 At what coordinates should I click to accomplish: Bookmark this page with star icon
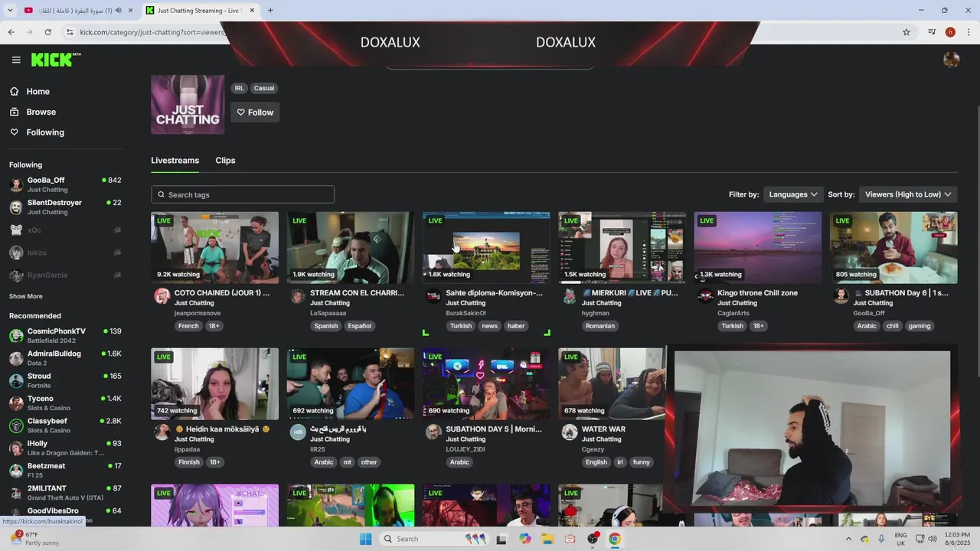coord(906,32)
